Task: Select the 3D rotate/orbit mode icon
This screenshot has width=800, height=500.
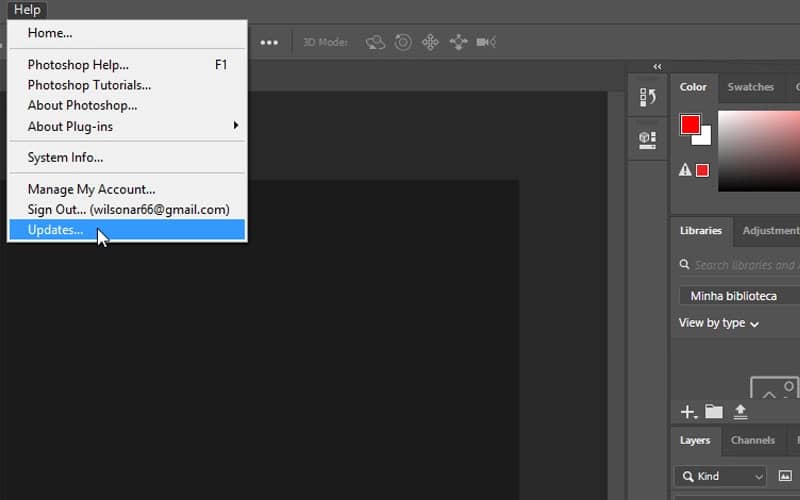Action: [x=376, y=42]
